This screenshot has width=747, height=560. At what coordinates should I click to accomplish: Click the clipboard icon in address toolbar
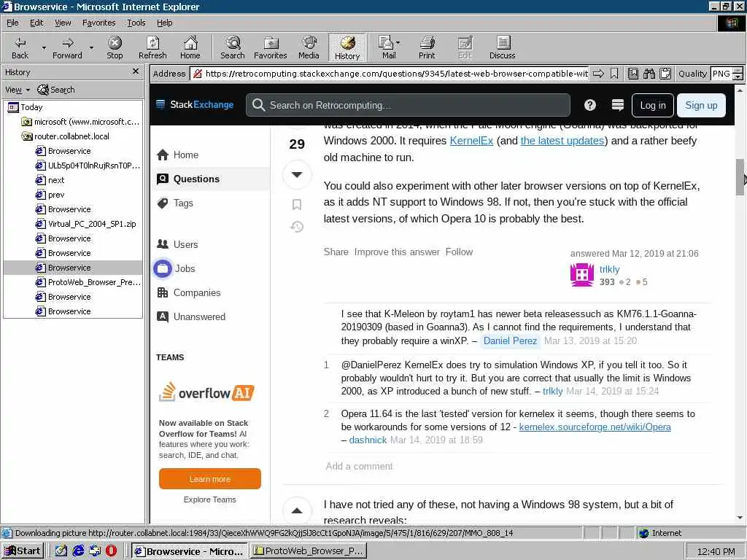[x=665, y=74]
